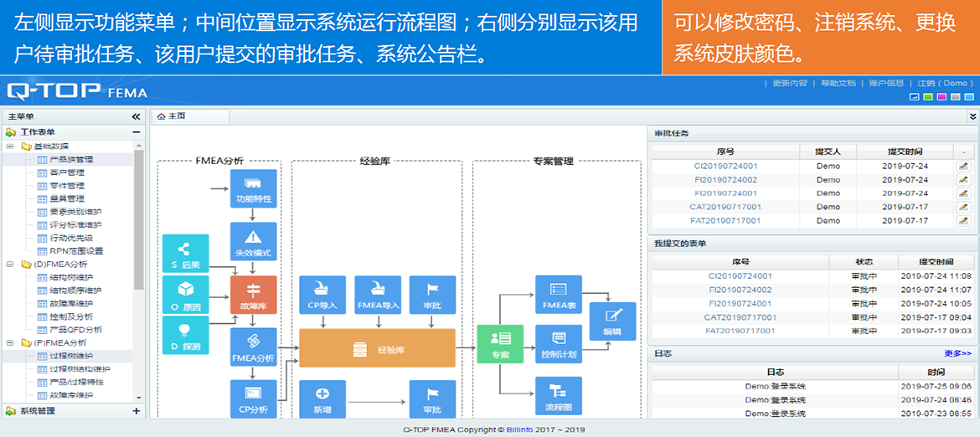Screen dimensions: 980x437
Task: Switch to the 主页 tab
Action: (172, 117)
